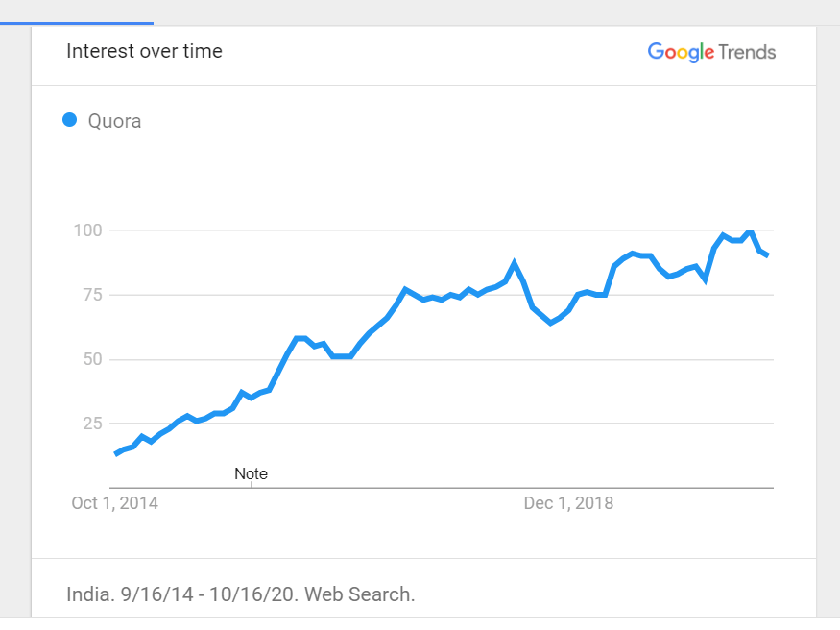The height and width of the screenshot is (630, 840).
Task: Click the line's lowest dip after Dec 2018
Action: pyautogui.click(x=551, y=323)
